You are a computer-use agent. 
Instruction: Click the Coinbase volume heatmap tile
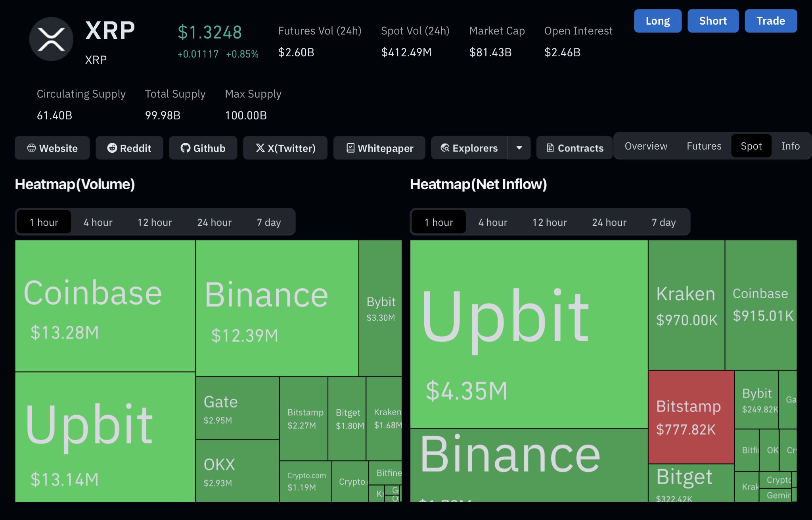105,305
